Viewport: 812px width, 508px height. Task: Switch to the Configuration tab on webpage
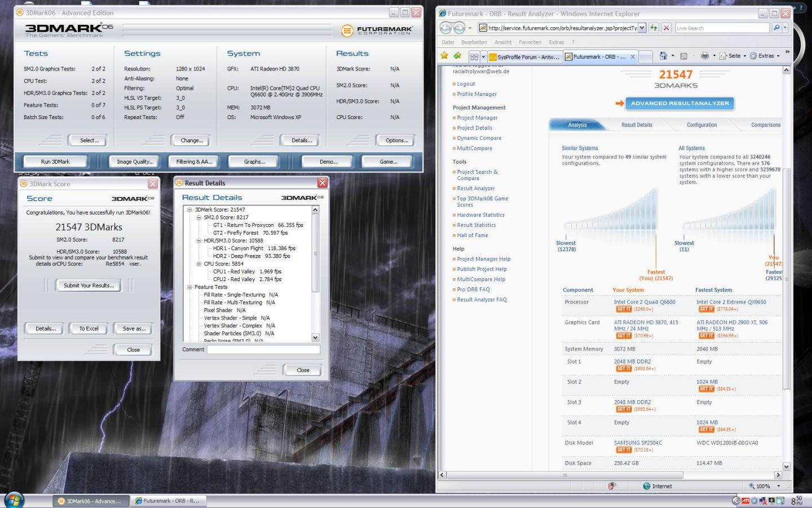pyautogui.click(x=701, y=125)
